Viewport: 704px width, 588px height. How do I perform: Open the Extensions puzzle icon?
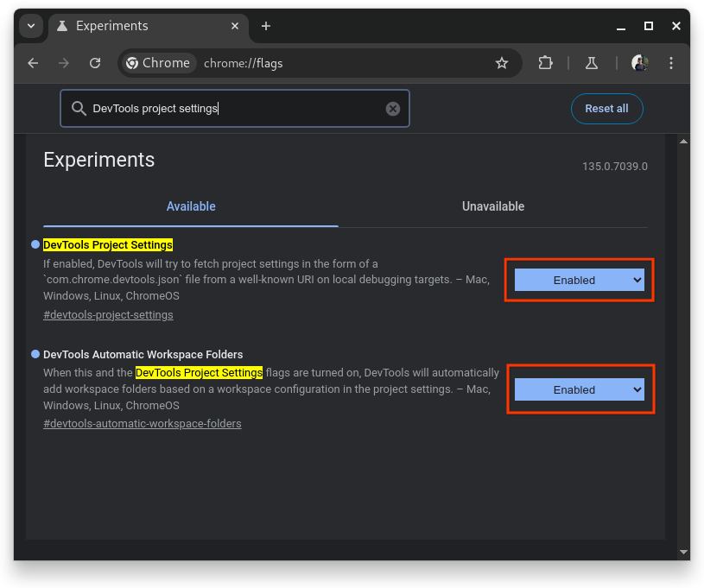coord(545,63)
